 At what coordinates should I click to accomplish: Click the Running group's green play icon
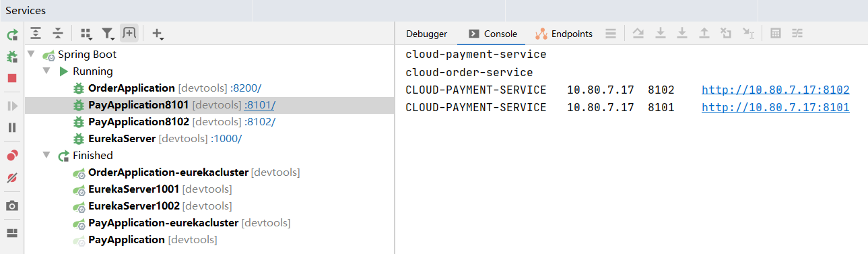63,71
